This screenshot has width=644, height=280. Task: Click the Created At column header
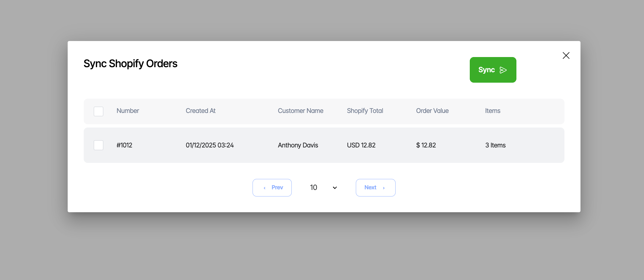200,111
